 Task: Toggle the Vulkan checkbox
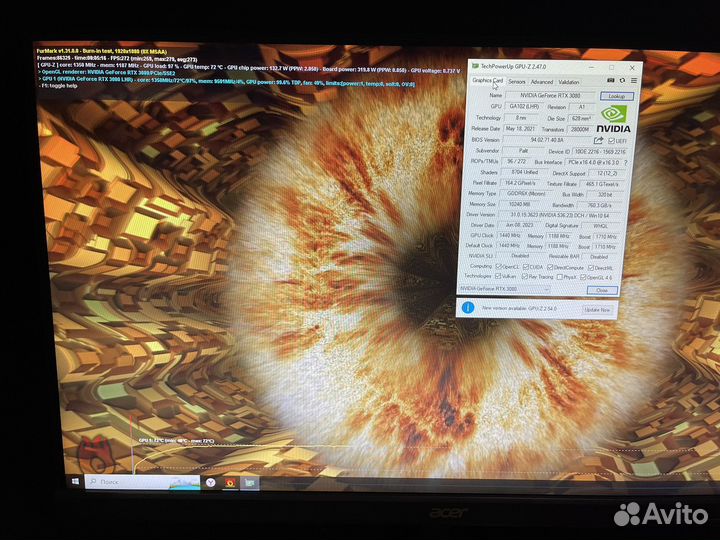497,276
